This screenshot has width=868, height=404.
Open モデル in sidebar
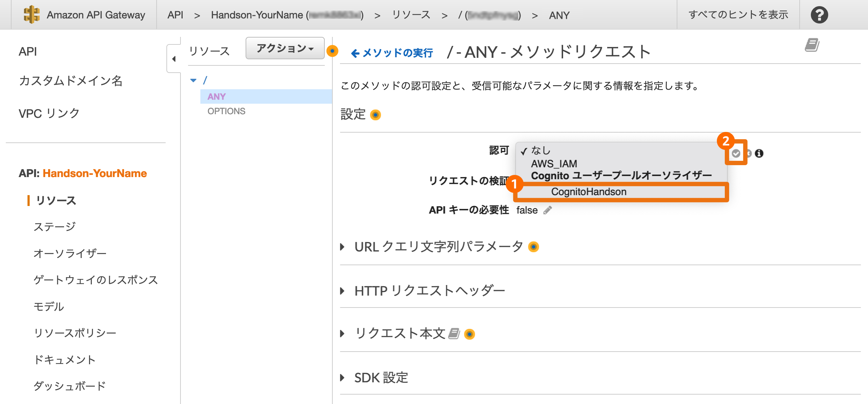(x=48, y=306)
